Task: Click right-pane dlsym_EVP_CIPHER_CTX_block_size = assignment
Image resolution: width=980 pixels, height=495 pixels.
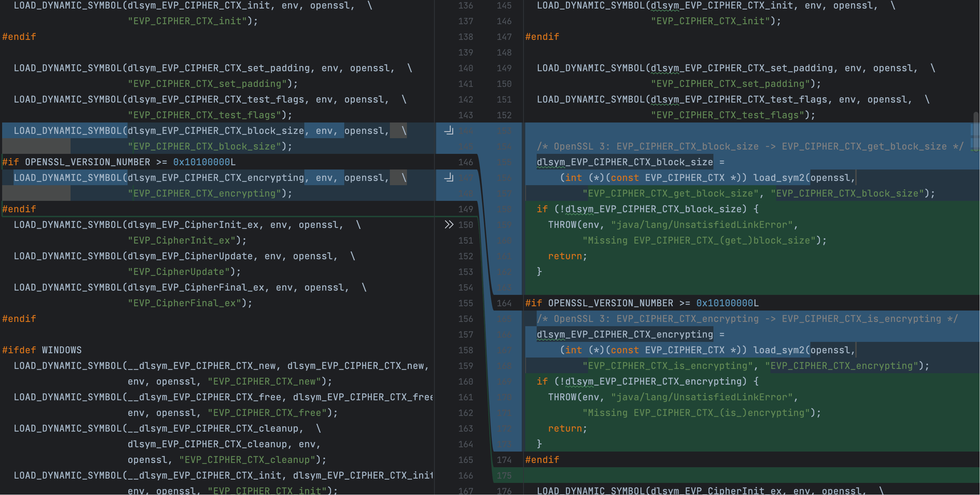Action: [631, 162]
